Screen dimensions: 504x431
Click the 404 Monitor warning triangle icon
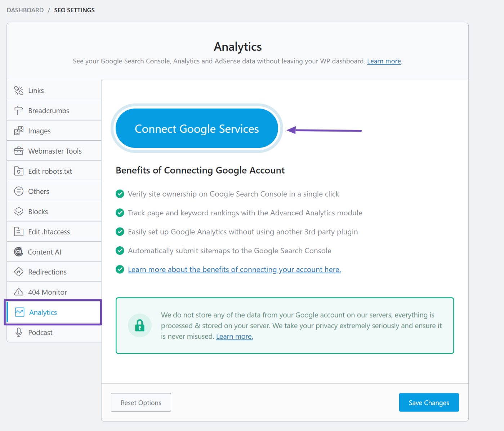pos(19,292)
